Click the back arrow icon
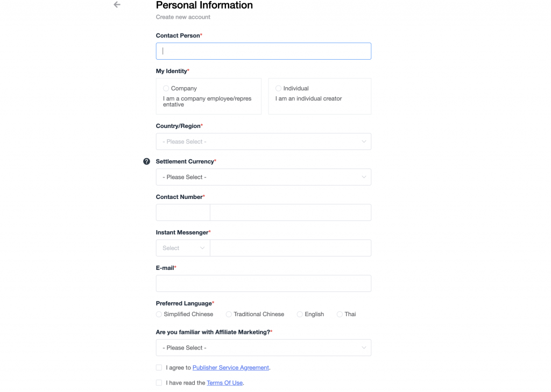551x392 pixels. (x=117, y=5)
